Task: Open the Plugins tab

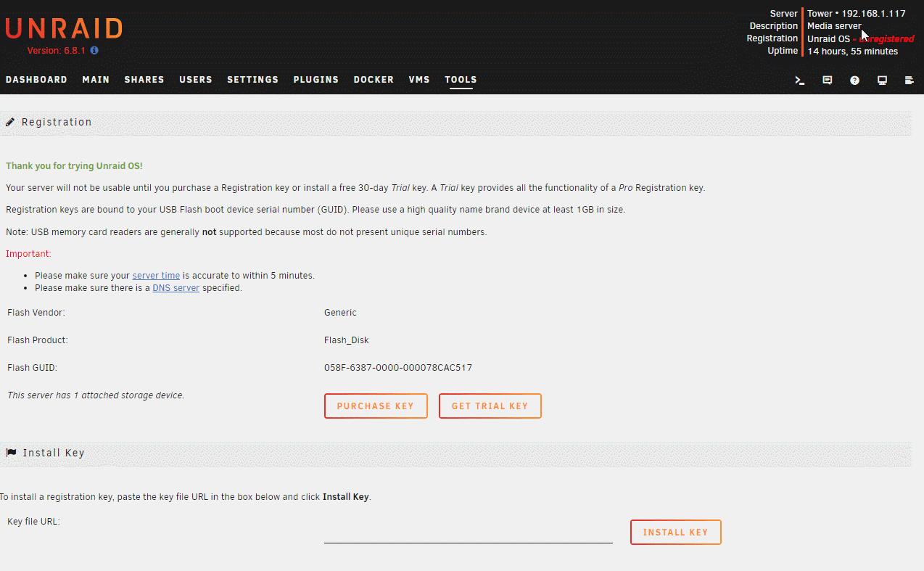Action: pos(316,80)
